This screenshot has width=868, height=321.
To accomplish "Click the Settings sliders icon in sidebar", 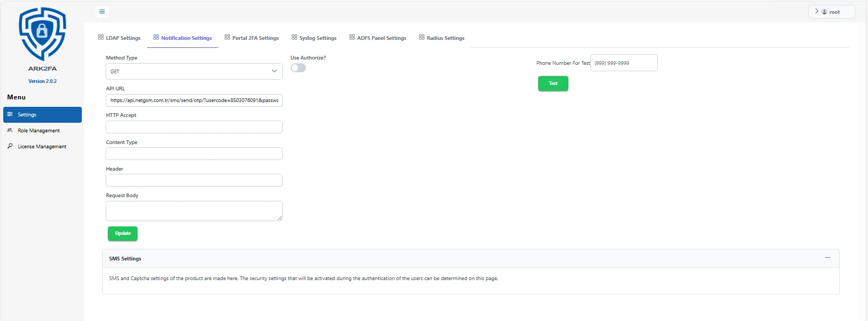I will tap(10, 114).
